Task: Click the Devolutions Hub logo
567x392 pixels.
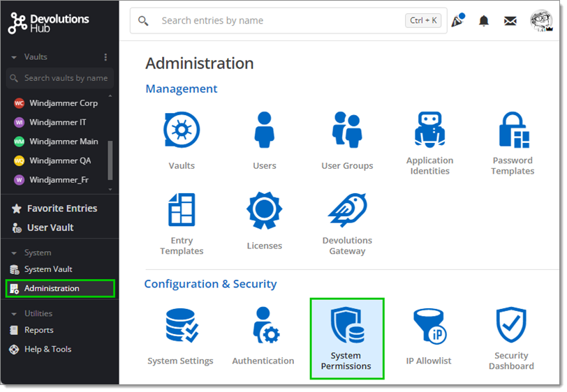Action: point(49,23)
